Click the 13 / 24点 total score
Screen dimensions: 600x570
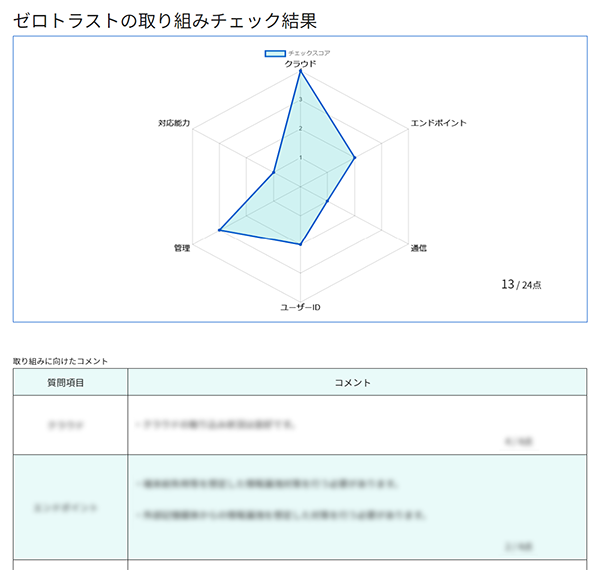(521, 285)
